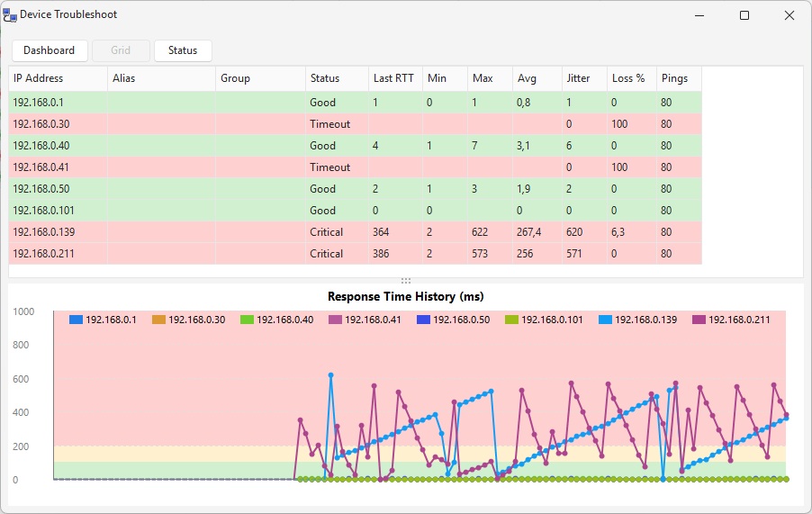Click the Loss % column header
This screenshot has width=812, height=514.
(630, 78)
